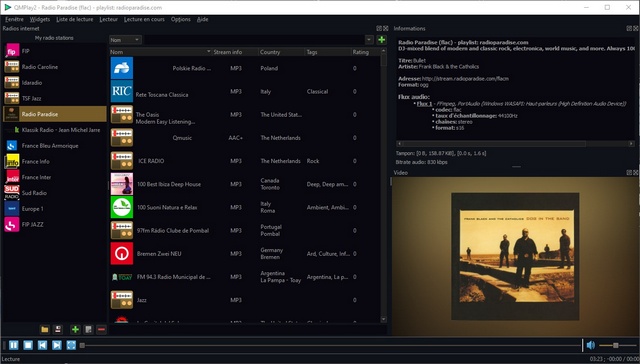Sort list by Tags column
Viewport: 640px width, 364px height.
[328, 52]
